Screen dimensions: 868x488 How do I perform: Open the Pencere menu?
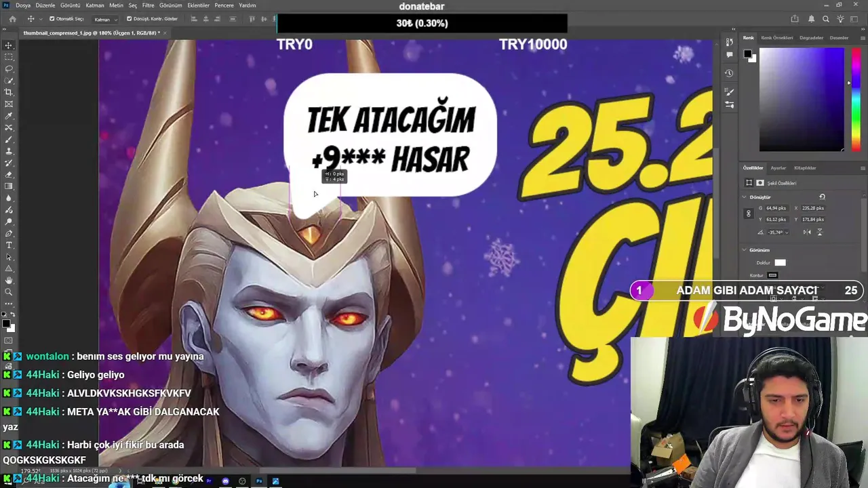point(224,5)
